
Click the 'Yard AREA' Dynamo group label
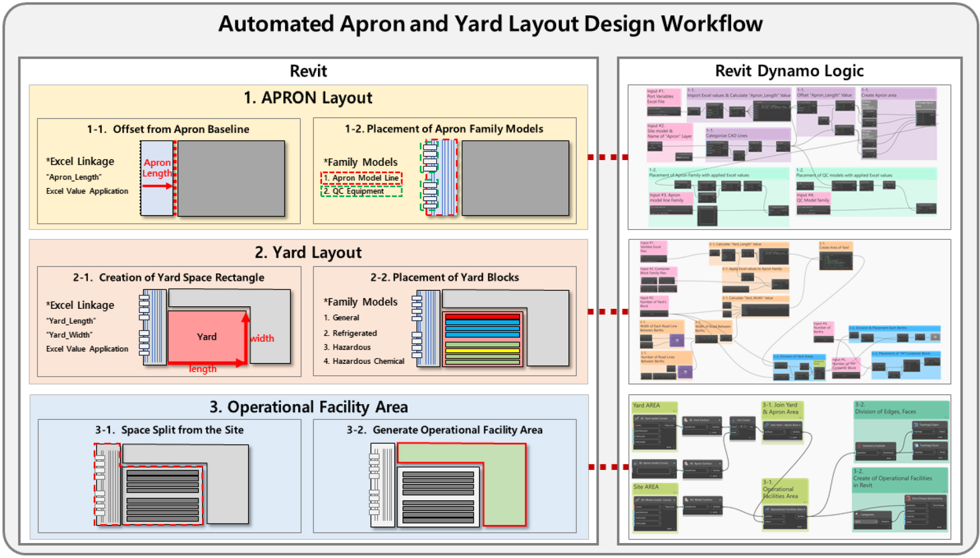pos(647,406)
